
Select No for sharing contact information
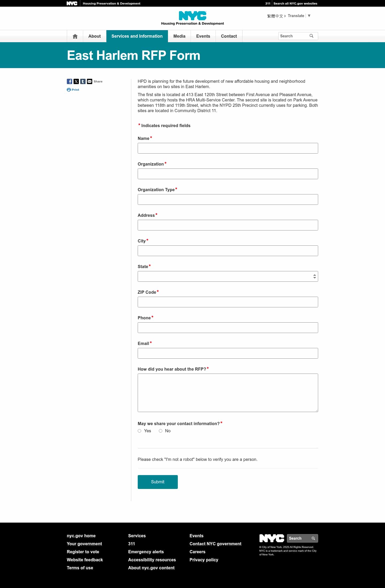160,431
